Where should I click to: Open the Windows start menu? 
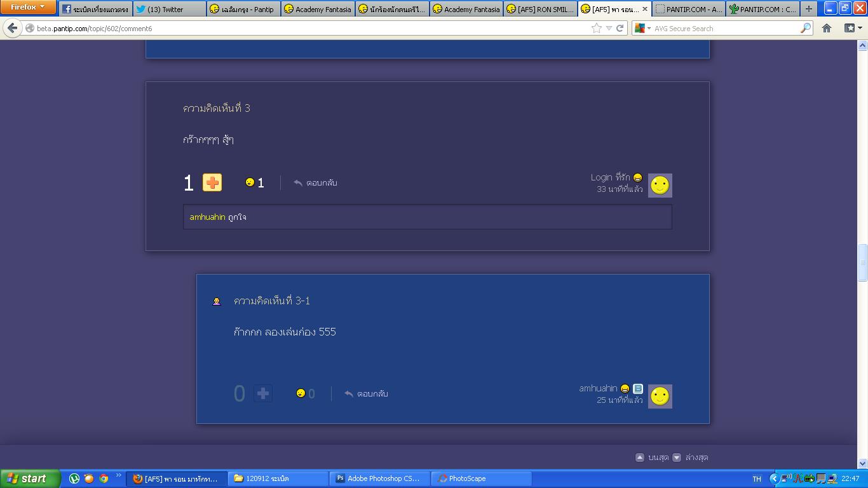pos(30,478)
